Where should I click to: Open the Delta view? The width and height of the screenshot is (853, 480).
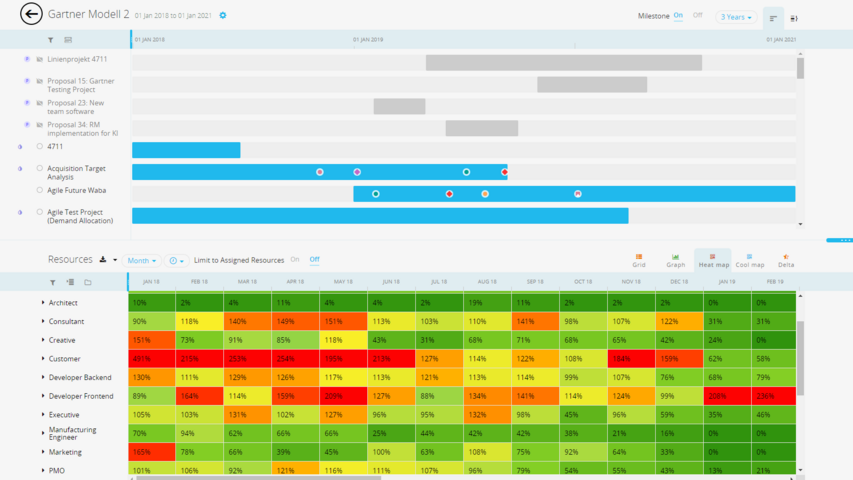pos(786,260)
